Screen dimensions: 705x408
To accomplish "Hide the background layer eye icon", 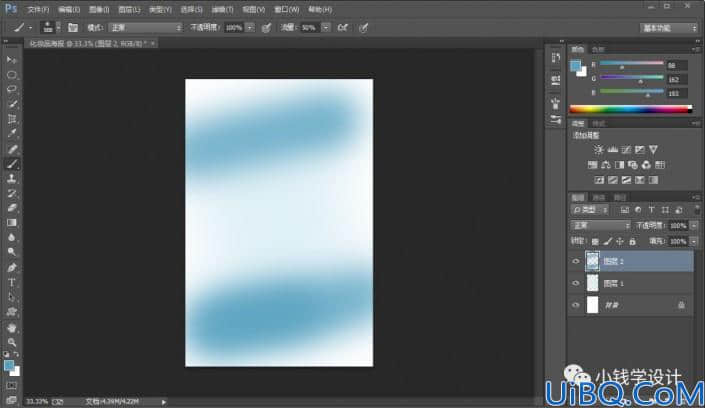I will tap(576, 305).
